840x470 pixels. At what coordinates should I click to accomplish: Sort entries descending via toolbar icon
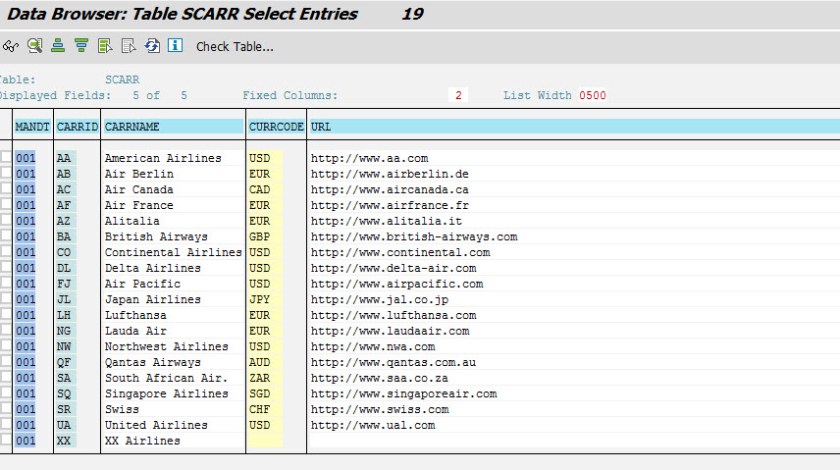(x=81, y=46)
